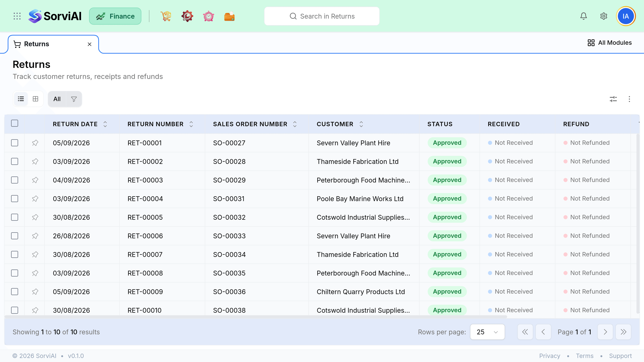Check the RET-00009 row checkbox
This screenshot has width=644, height=362.
tap(15, 292)
